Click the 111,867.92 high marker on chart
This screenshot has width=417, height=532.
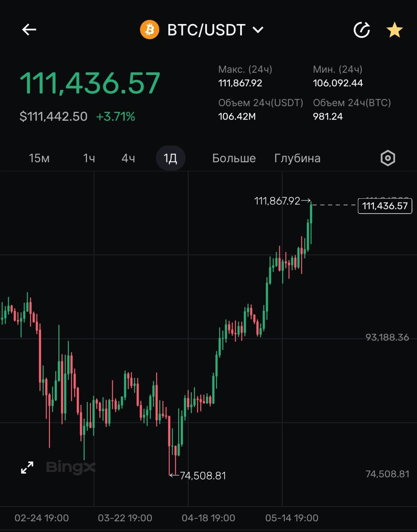pyautogui.click(x=277, y=201)
